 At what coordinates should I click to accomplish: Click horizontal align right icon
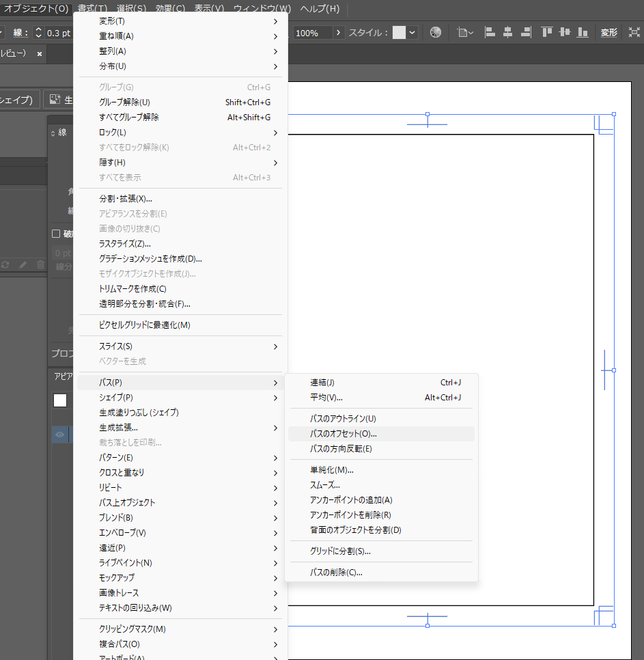(526, 32)
